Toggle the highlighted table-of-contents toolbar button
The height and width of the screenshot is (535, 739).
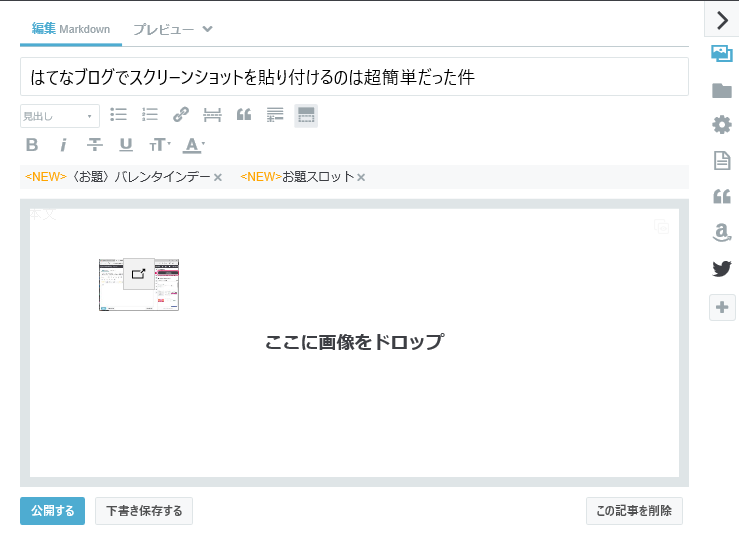tap(306, 115)
